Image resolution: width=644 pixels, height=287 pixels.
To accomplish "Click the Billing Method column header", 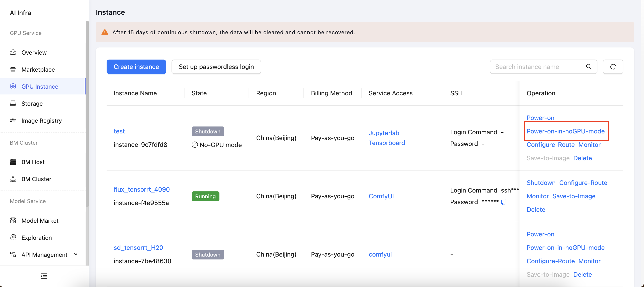I will pos(331,93).
